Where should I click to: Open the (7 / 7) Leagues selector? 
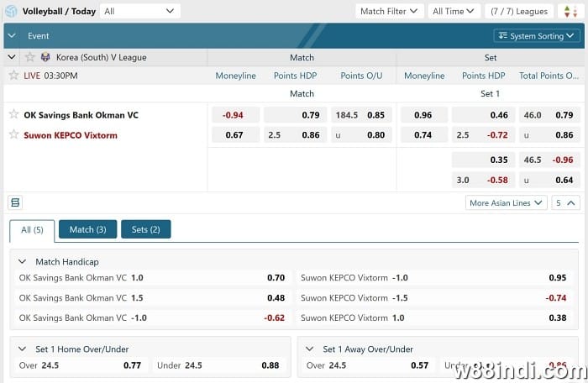tap(519, 11)
